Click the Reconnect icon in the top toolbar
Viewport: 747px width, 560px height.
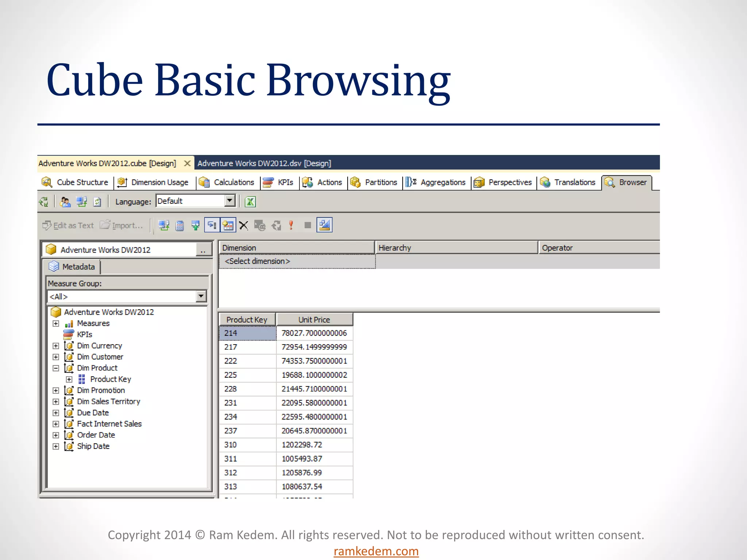[81, 202]
